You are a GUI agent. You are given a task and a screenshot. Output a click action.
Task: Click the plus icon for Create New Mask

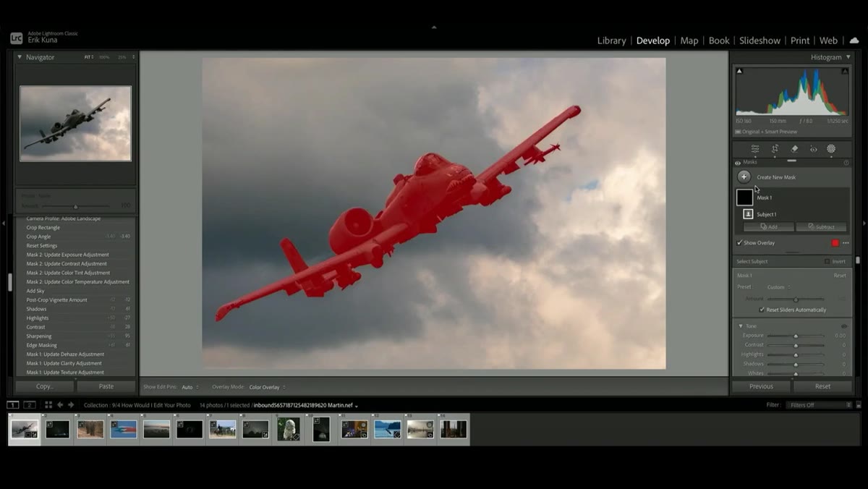[744, 177]
